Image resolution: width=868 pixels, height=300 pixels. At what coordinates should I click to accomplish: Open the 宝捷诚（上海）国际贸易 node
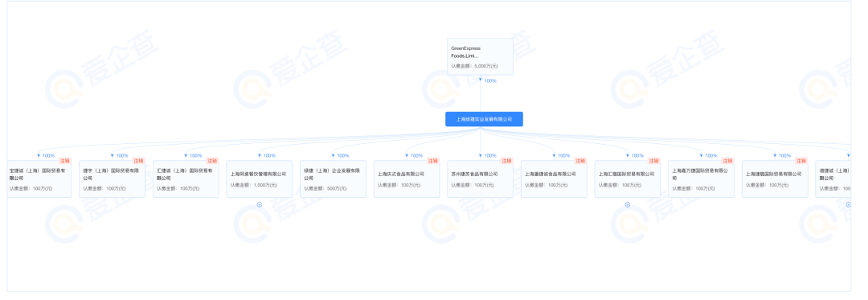[x=39, y=179]
